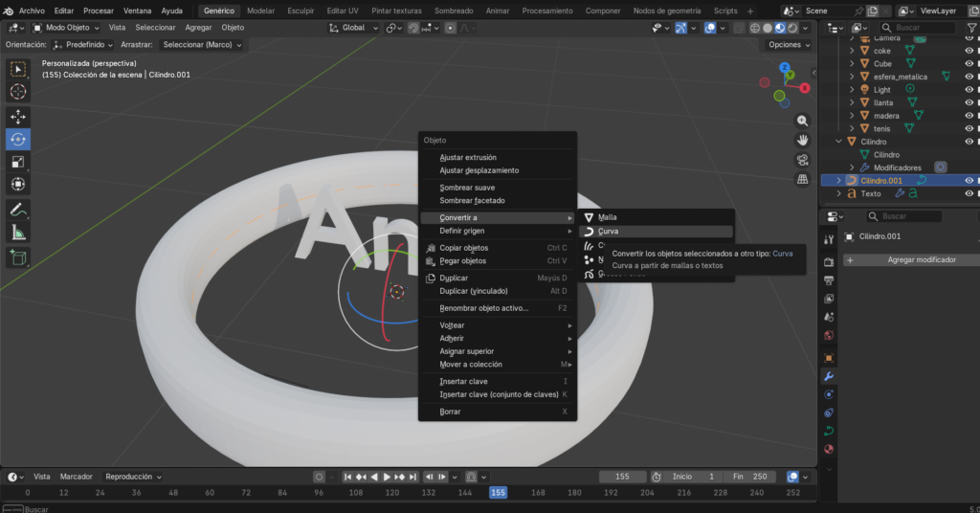The height and width of the screenshot is (513, 980).
Task: Click the viewport zoom magnifier icon
Action: click(x=802, y=121)
